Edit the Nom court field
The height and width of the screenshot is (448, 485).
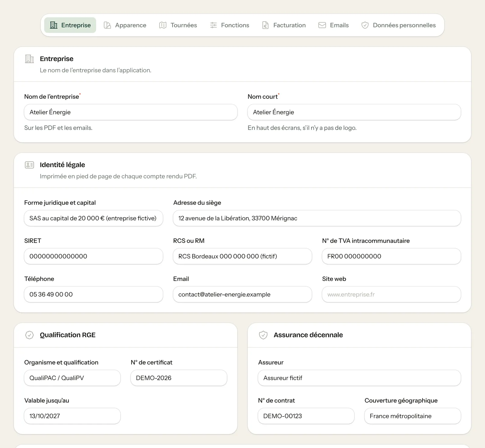coord(354,112)
